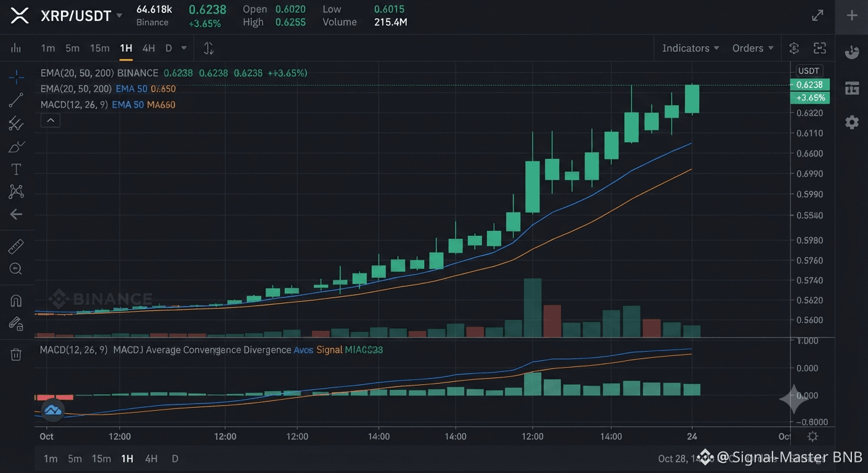
Task: Open the fullscreen expand icon
Action: (817, 15)
